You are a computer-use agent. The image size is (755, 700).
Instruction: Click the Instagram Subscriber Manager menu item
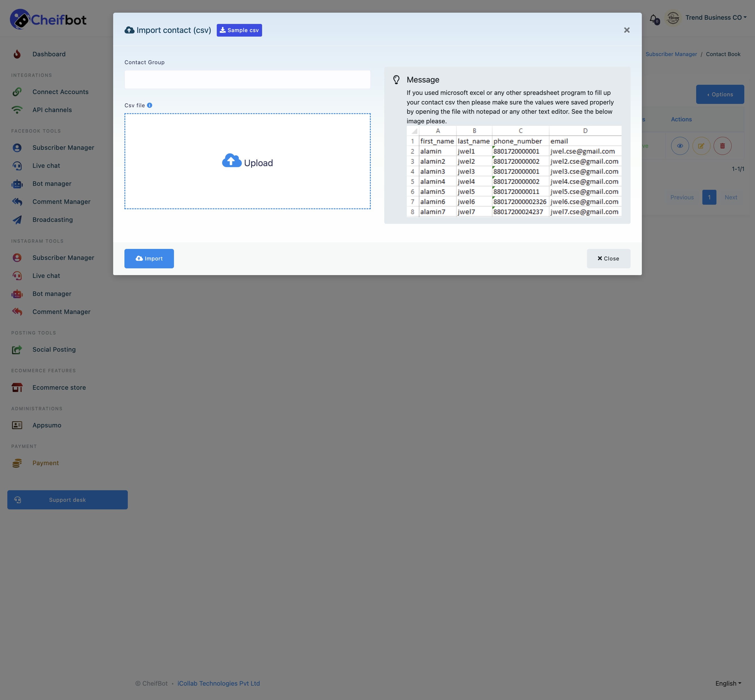(x=62, y=258)
